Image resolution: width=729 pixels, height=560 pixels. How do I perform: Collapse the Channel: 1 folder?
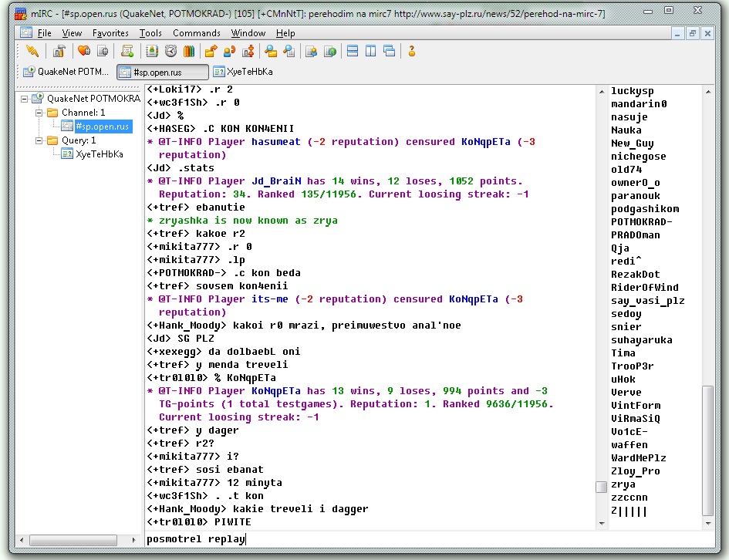point(39,113)
